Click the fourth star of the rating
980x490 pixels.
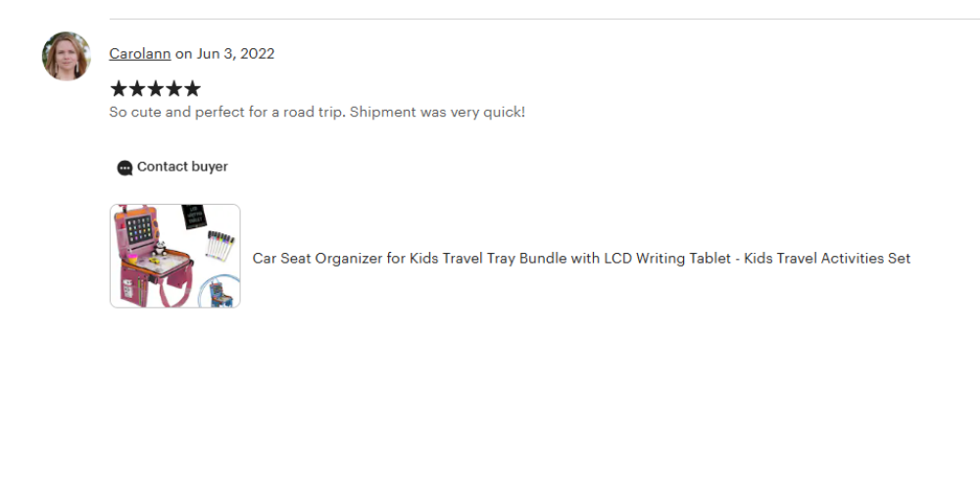tap(173, 89)
